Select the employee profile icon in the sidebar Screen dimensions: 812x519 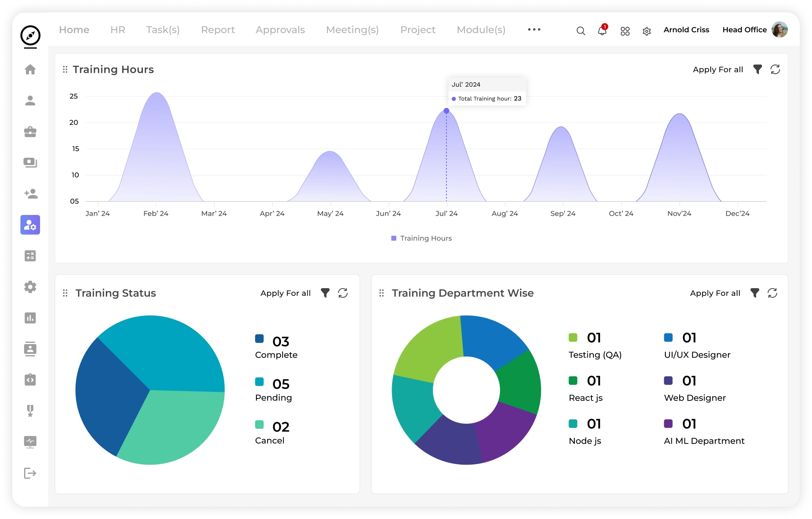31,101
